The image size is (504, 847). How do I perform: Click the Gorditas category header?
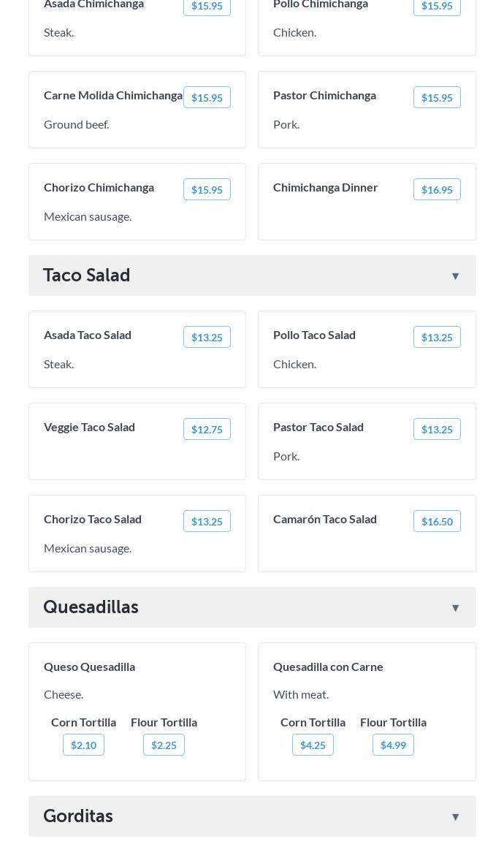click(78, 816)
